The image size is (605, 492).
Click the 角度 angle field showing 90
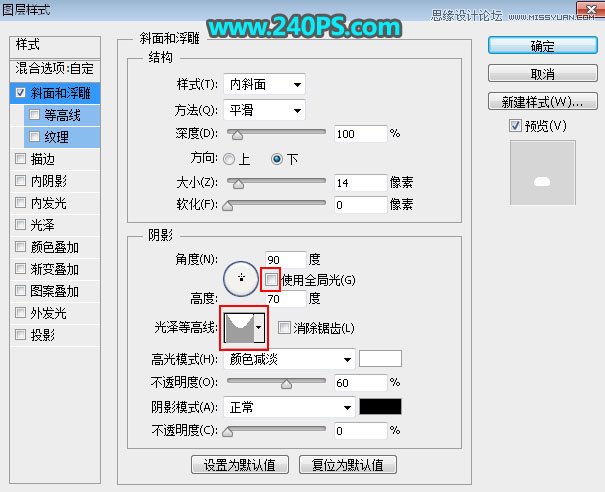pos(286,259)
